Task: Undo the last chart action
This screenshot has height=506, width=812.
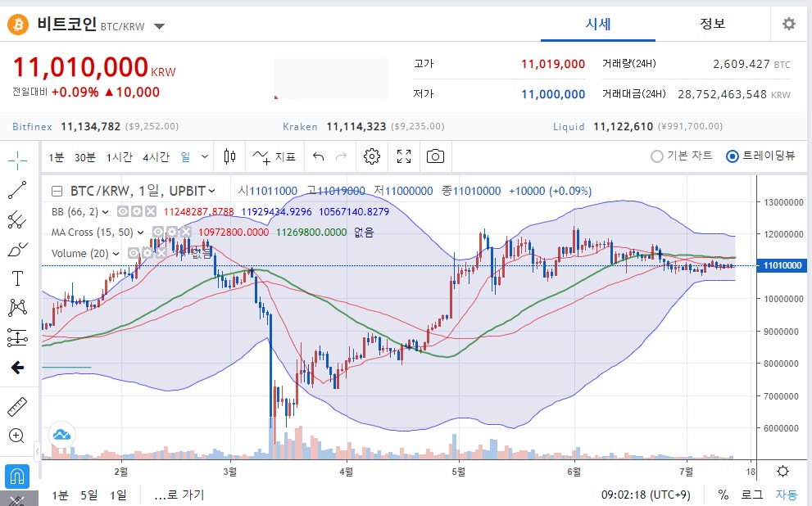Action: tap(319, 156)
